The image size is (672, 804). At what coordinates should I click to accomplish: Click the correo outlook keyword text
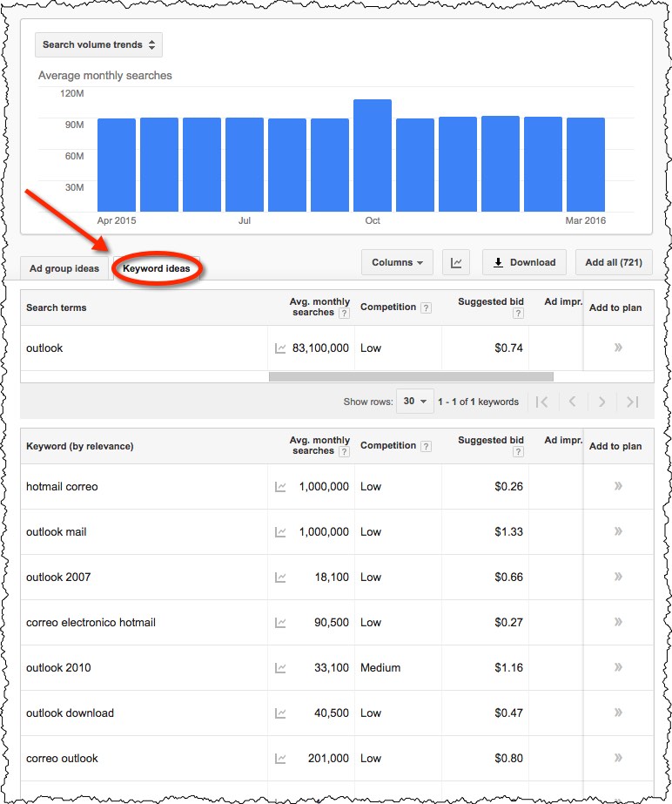pyautogui.click(x=62, y=759)
